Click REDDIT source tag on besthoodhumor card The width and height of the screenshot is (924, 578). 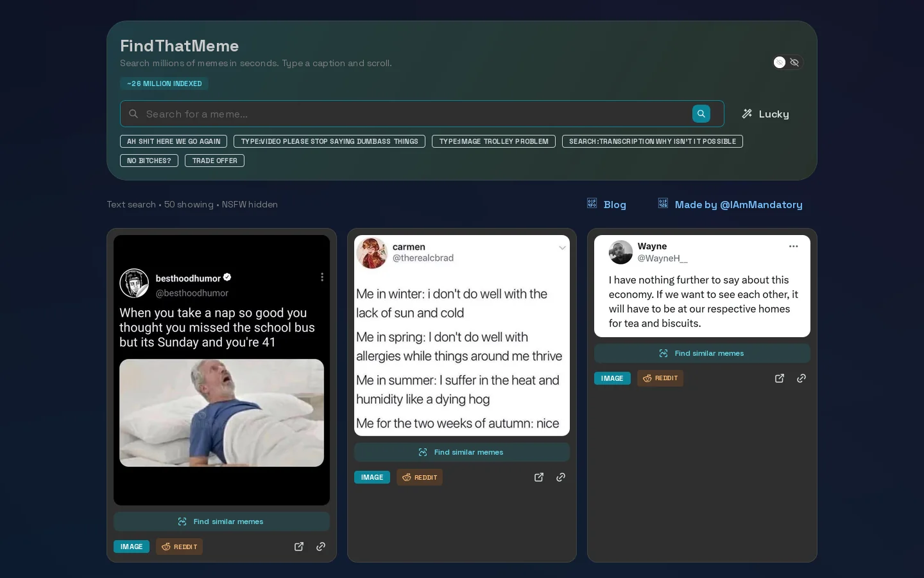coord(179,547)
